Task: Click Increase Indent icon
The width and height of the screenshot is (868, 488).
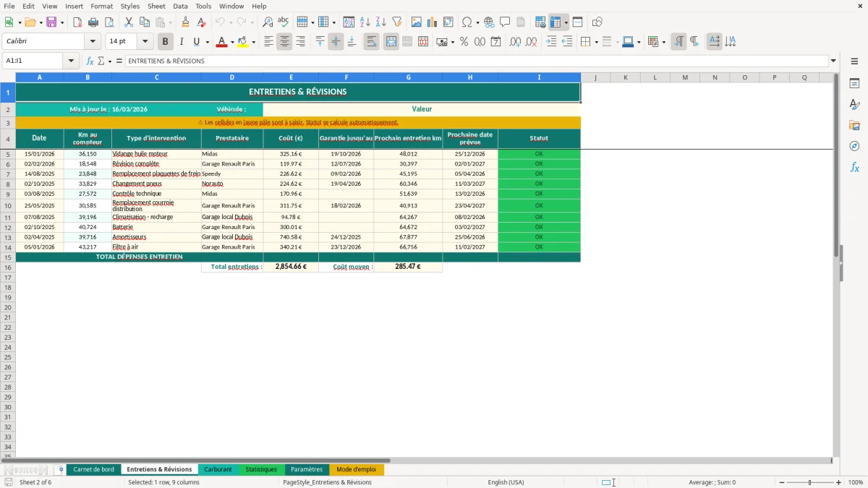Action: coord(551,42)
